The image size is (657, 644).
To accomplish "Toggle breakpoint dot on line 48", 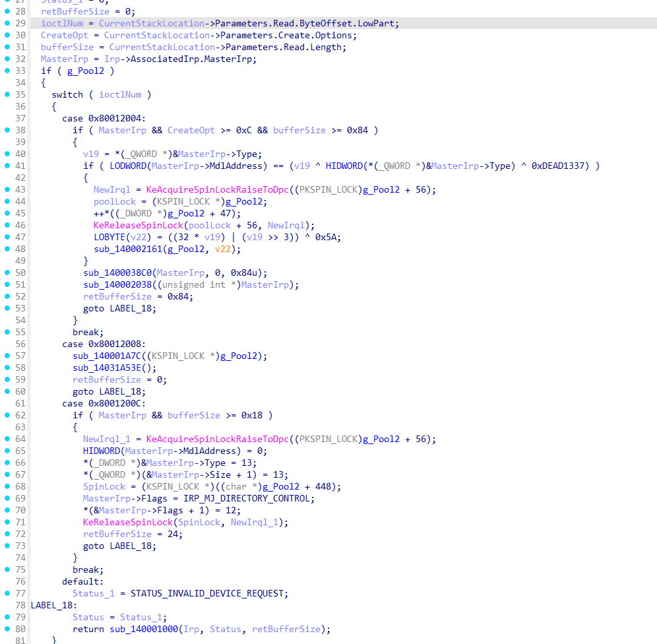I will 7,249.
